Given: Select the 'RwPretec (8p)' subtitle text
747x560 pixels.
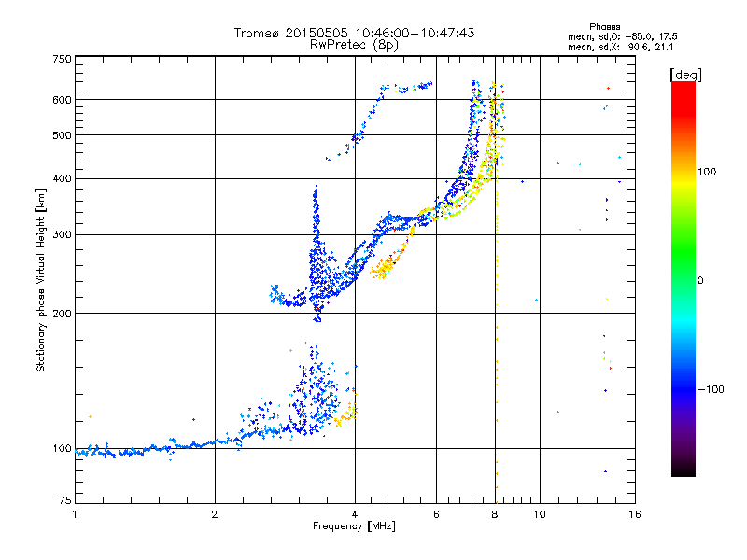Looking at the screenshot, I should pos(354,45).
